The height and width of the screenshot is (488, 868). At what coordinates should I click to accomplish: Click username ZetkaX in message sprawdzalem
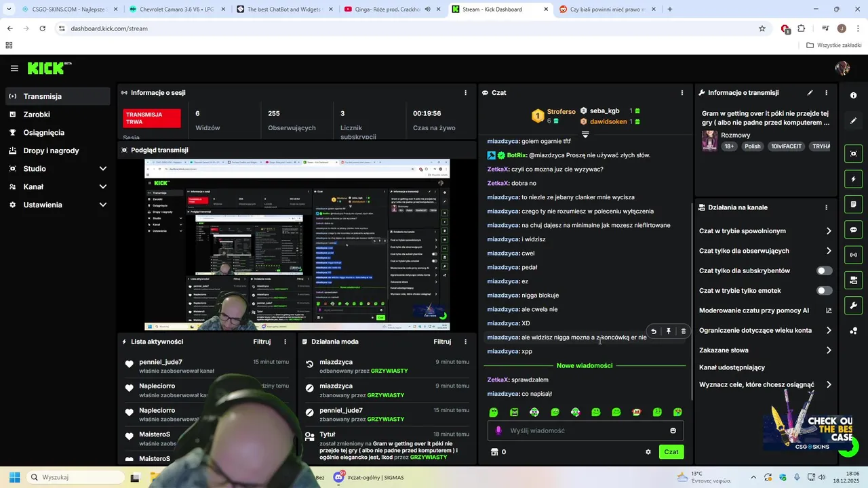(x=497, y=380)
